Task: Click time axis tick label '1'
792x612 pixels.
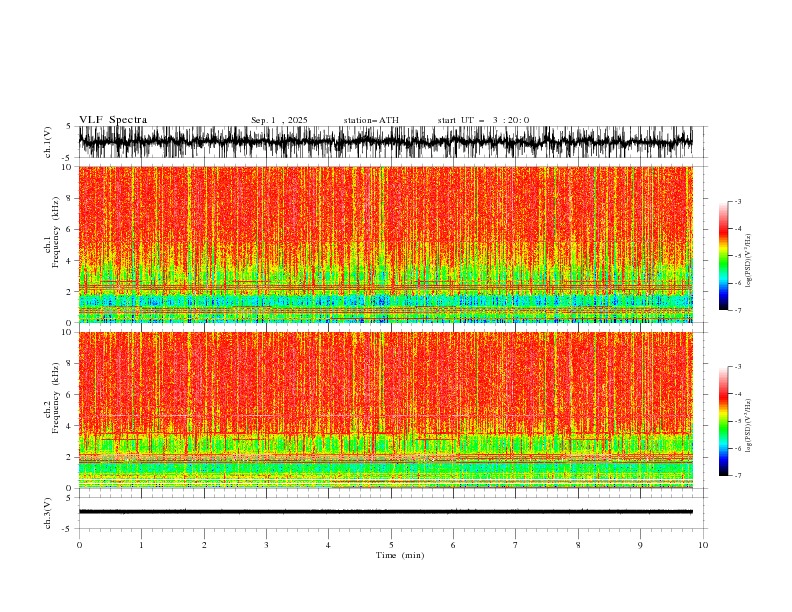Action: [141, 545]
